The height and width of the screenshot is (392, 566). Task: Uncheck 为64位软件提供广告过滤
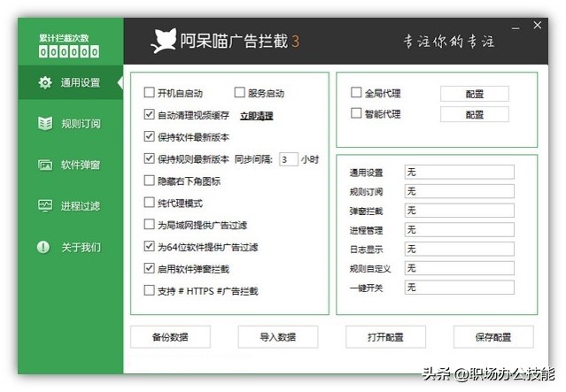[x=149, y=246]
